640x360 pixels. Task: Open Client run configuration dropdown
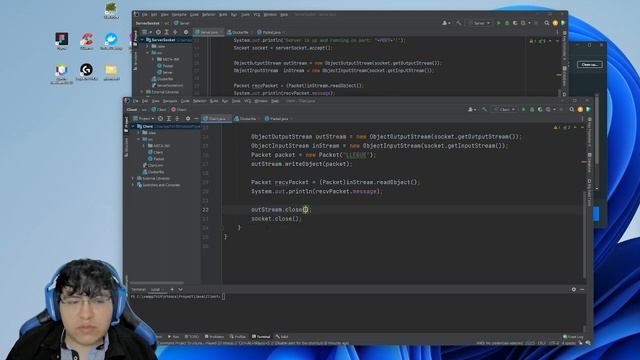coord(504,109)
